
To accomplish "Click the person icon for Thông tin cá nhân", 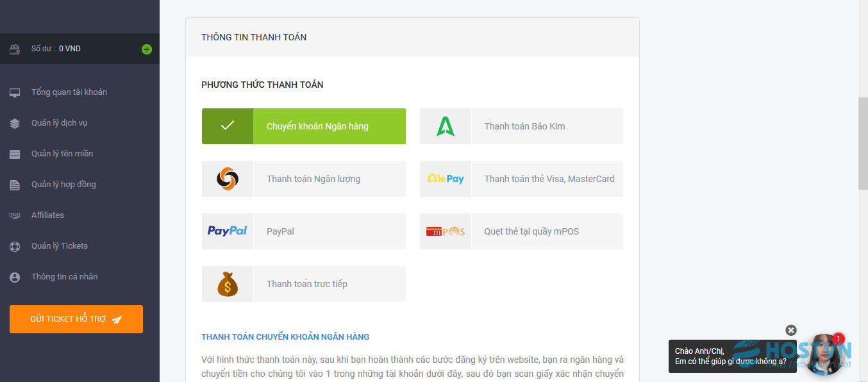I will coord(15,277).
